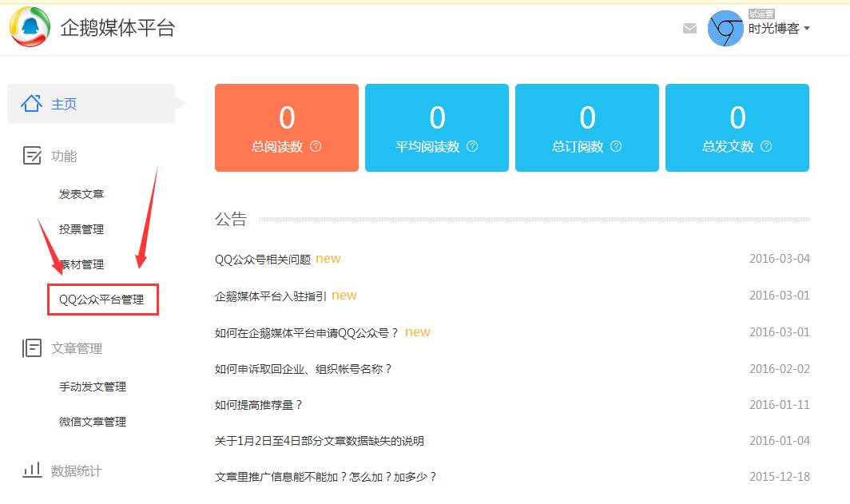Viewport: 850px width, 504px height.
Task: Open 发表文章 in sidebar
Action: [x=81, y=194]
